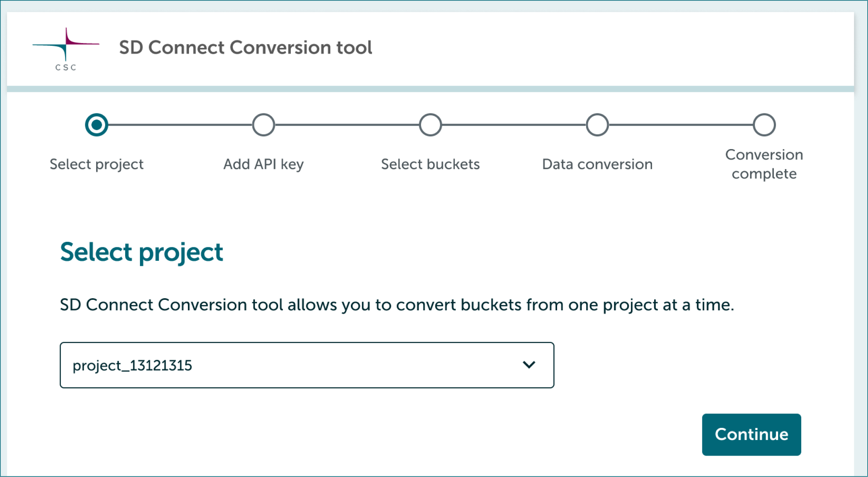Click the Select project heading
This screenshot has width=868, height=477.
point(142,251)
